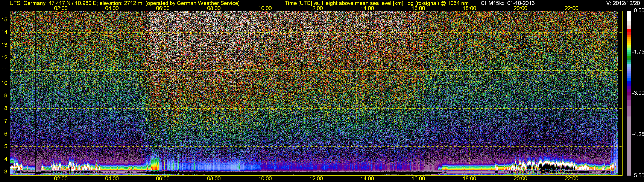Click the height axis label '7.'
This screenshot has height=182, width=644.
click(6, 121)
